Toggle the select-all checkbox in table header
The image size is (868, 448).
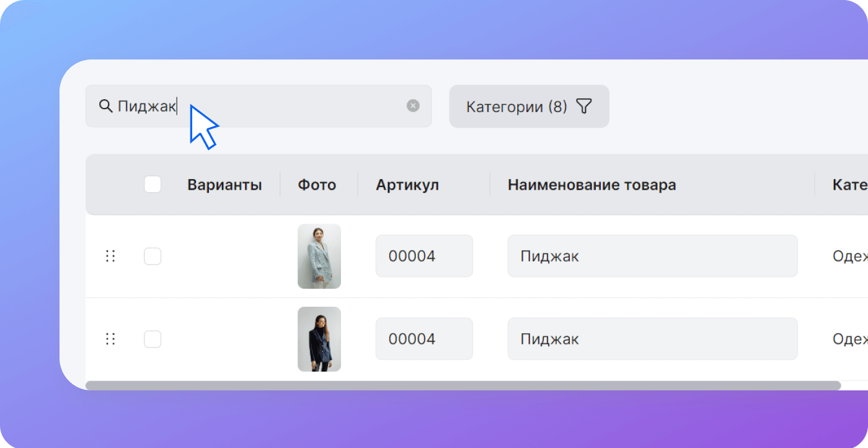pyautogui.click(x=153, y=185)
